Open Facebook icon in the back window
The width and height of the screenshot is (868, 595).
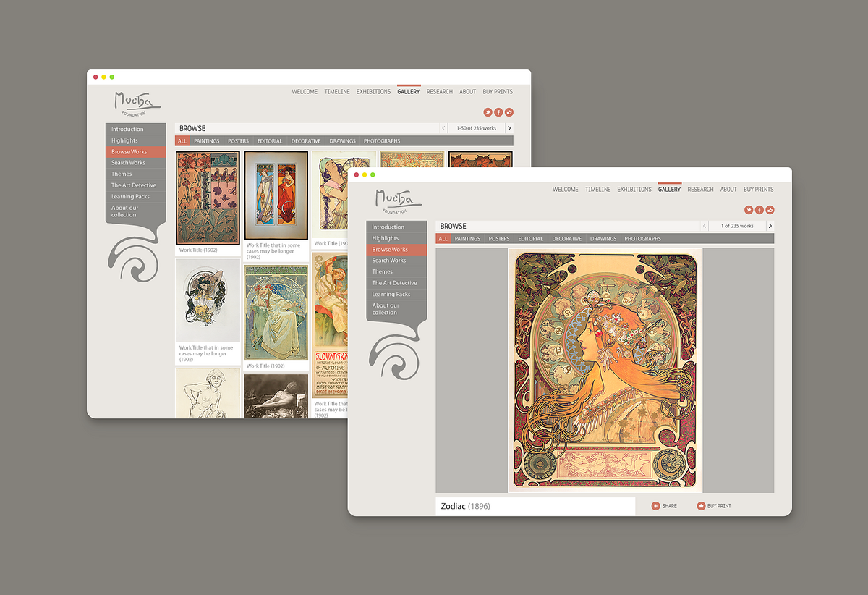point(498,112)
